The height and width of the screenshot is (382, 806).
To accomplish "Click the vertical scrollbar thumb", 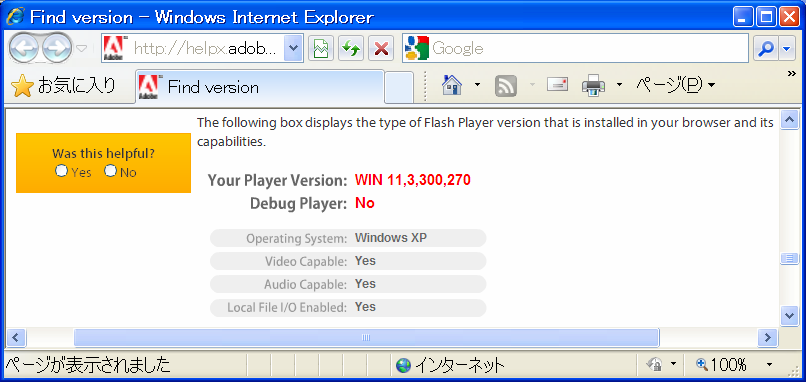I will (789, 259).
